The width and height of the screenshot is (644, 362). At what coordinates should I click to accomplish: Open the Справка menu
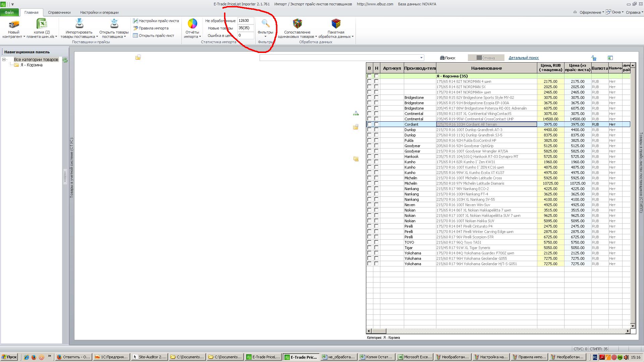pos(634,12)
